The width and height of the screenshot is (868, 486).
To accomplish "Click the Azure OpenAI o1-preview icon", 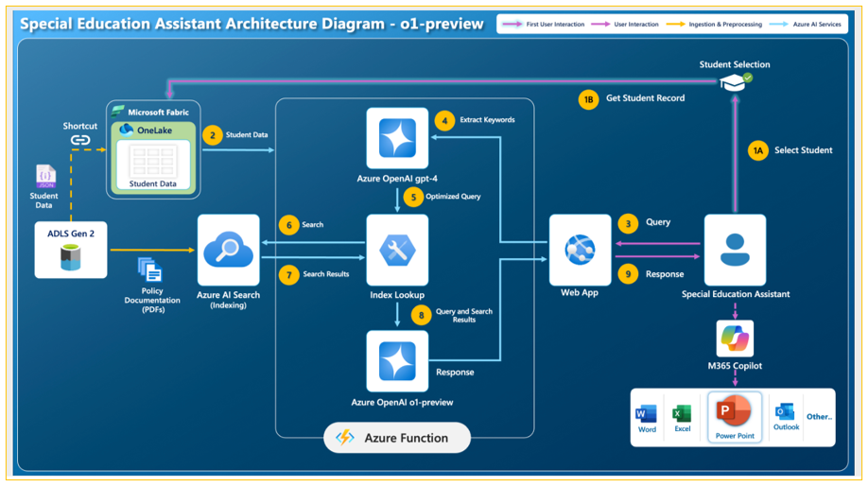I will click(x=397, y=361).
